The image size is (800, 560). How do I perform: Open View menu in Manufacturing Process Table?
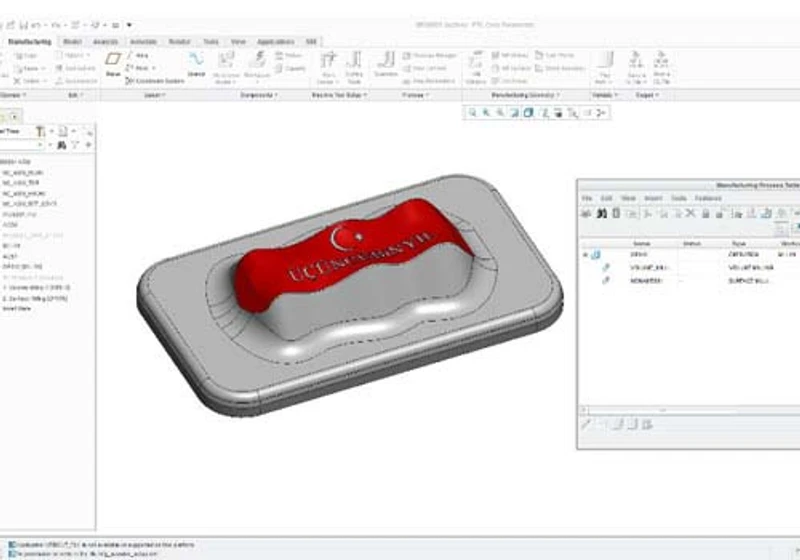[x=628, y=198]
